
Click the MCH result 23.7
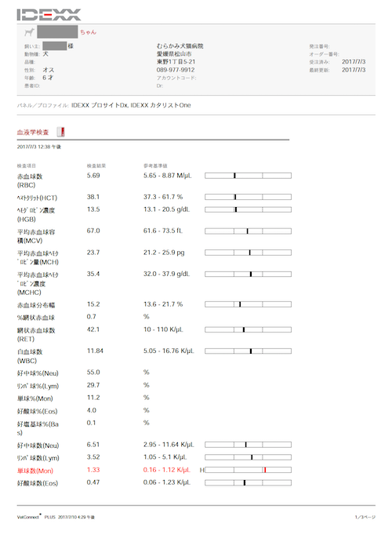(93, 252)
